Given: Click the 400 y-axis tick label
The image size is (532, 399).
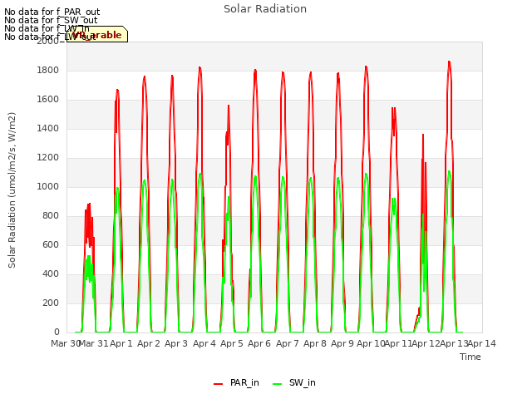Looking at the screenshot, I should 51,274.
